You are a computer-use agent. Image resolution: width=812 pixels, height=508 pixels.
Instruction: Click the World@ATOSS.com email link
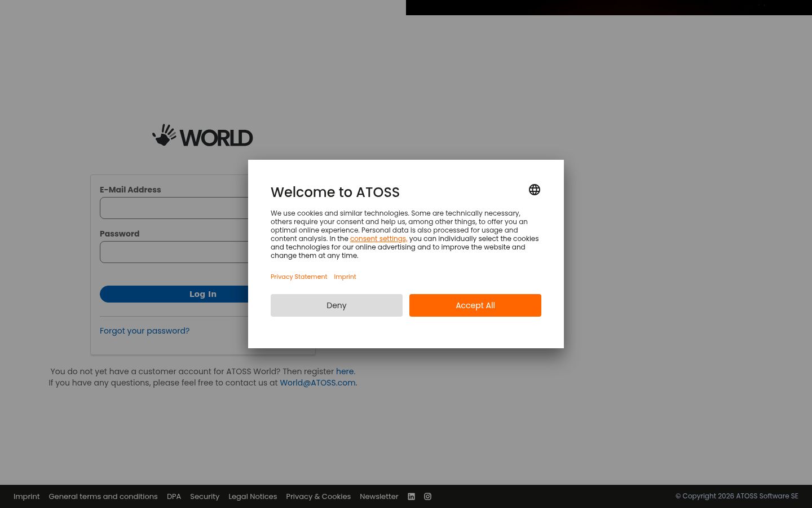tap(317, 383)
